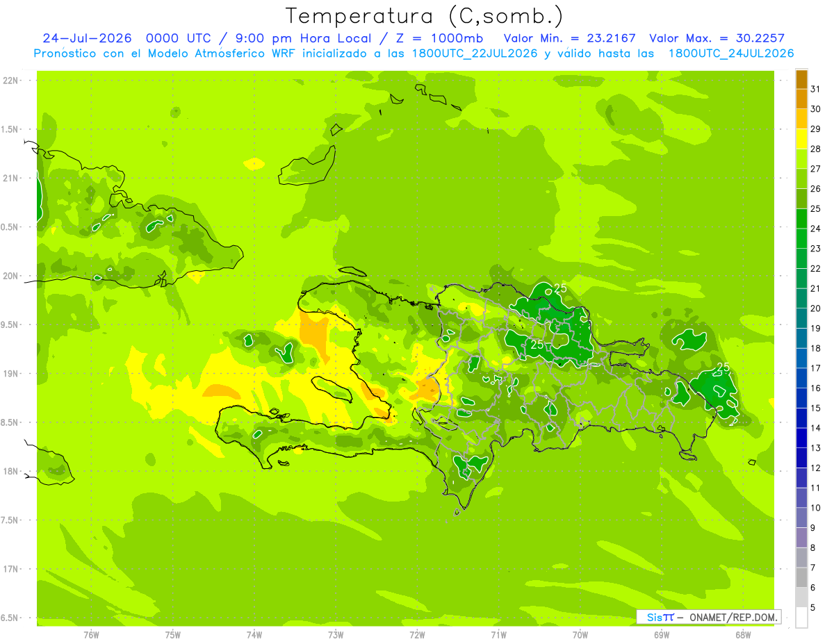The width and height of the screenshot is (834, 644).
Task: Click the '0.5N' latitude axis label
Action: coord(10,227)
